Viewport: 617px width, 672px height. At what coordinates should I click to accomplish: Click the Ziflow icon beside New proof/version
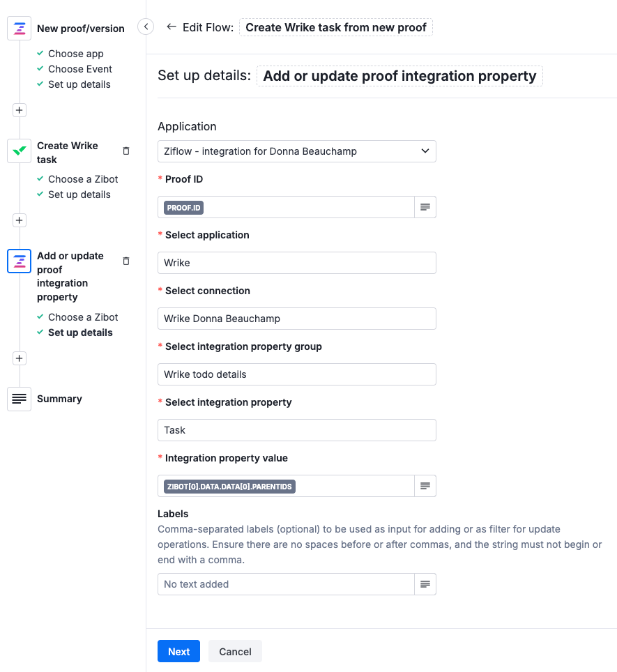point(19,28)
